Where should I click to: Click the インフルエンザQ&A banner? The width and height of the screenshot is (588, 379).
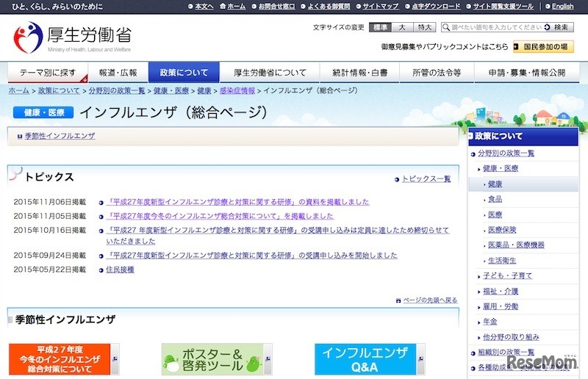click(365, 359)
